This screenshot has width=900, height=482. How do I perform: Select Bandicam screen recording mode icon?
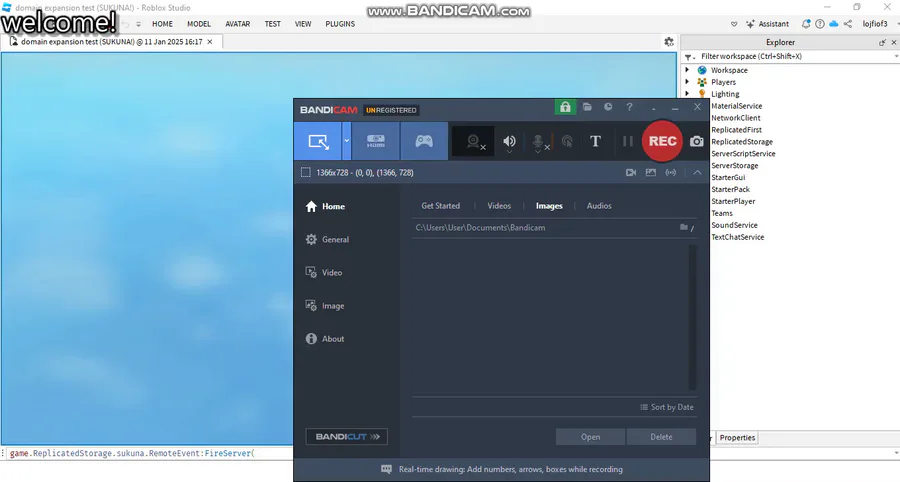pos(319,141)
